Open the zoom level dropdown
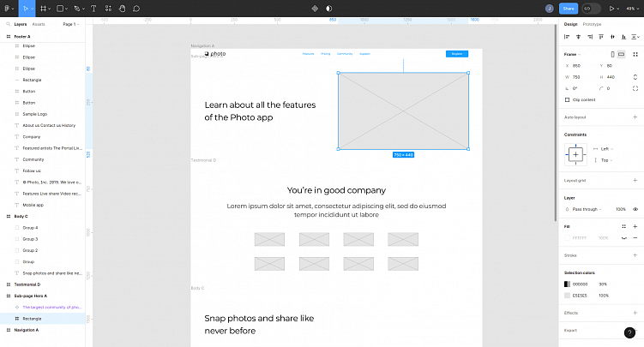The image size is (644, 347). (x=632, y=9)
